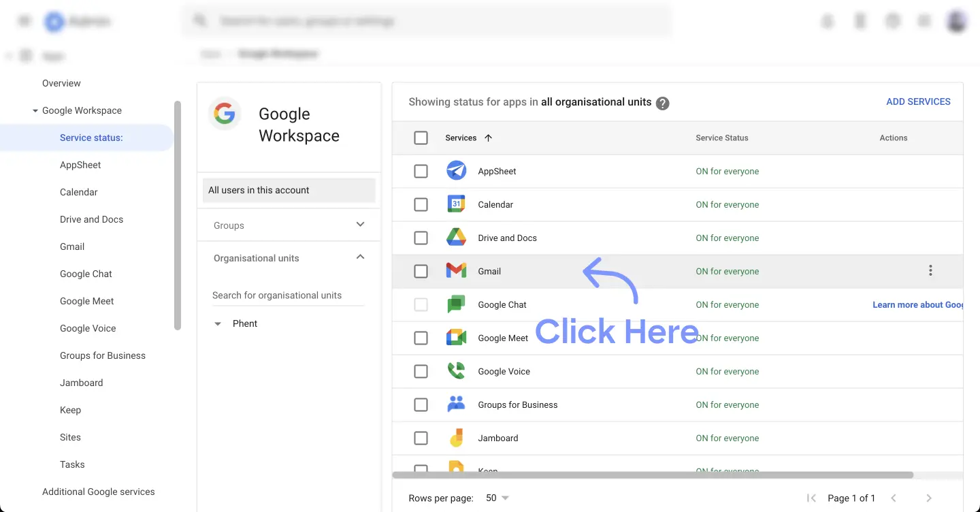
Task: Click the Page 1 of 1 text
Action: [x=851, y=498]
